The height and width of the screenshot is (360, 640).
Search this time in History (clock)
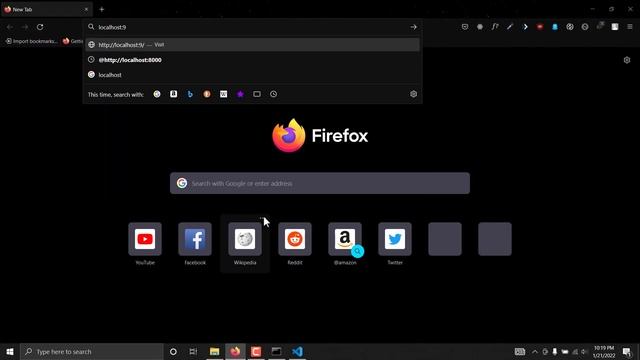point(273,94)
